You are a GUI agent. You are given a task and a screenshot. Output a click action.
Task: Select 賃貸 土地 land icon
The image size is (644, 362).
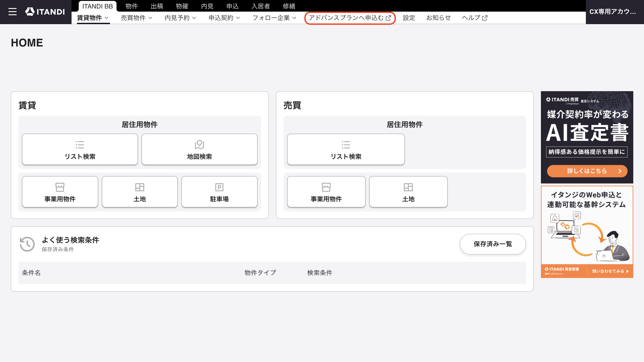[x=140, y=187]
